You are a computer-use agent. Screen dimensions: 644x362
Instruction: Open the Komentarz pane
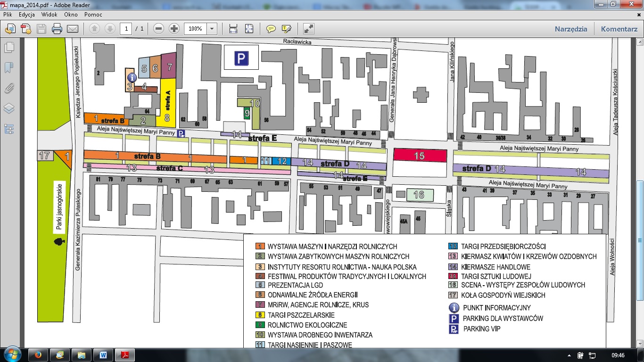tap(619, 29)
